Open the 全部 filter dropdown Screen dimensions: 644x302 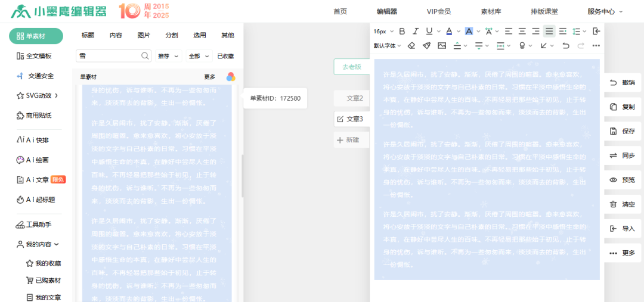pos(199,56)
